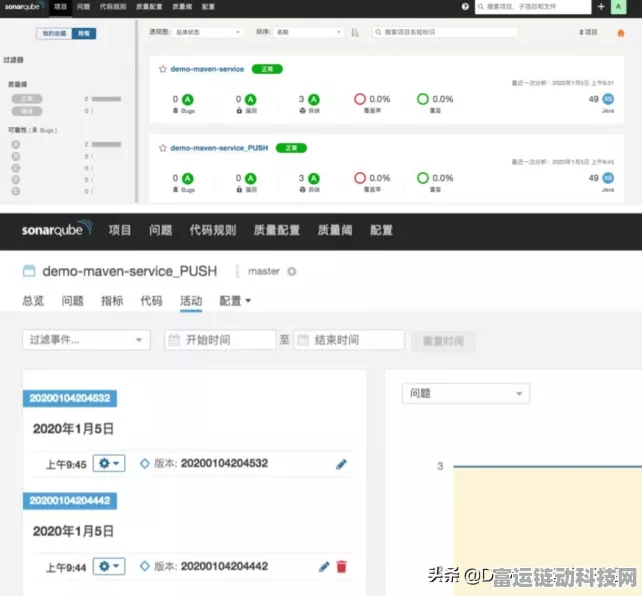
Task: Open 质量配置 in the large activity page navbar
Action: point(277,230)
